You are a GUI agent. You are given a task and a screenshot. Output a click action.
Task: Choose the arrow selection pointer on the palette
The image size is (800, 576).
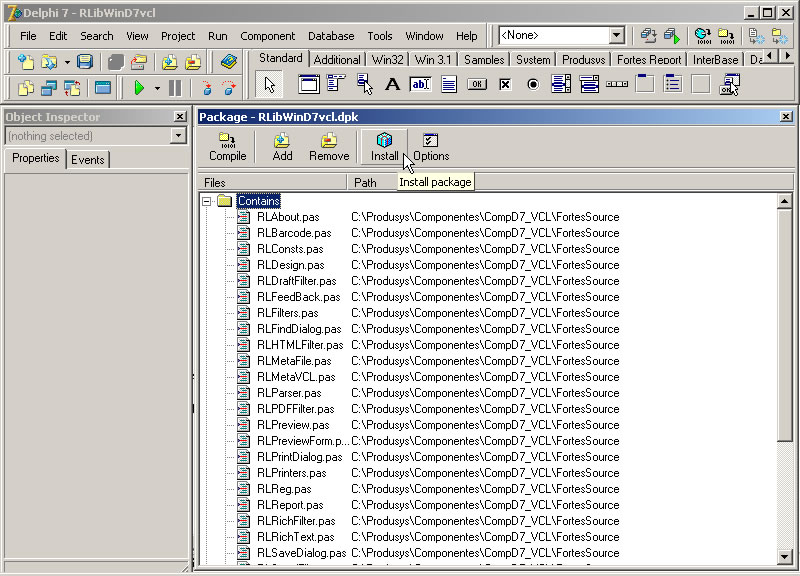[x=268, y=84]
